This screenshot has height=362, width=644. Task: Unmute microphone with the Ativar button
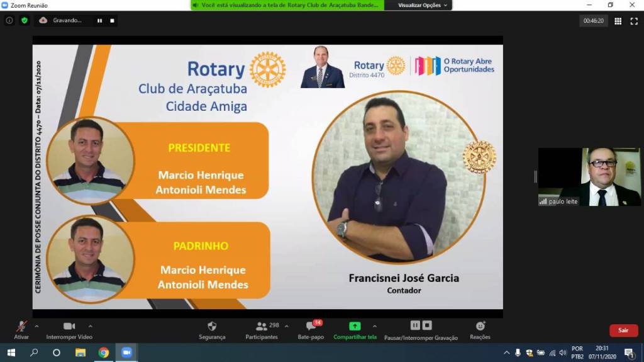pyautogui.click(x=21, y=327)
